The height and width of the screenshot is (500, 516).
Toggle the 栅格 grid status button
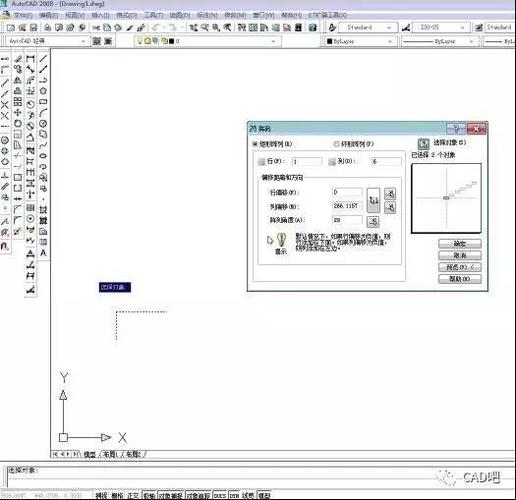click(x=117, y=495)
